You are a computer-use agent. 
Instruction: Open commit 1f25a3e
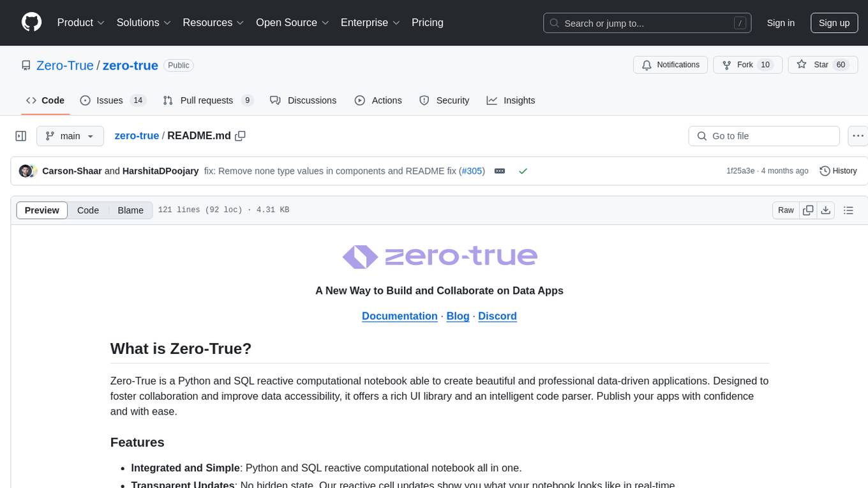pyautogui.click(x=740, y=171)
